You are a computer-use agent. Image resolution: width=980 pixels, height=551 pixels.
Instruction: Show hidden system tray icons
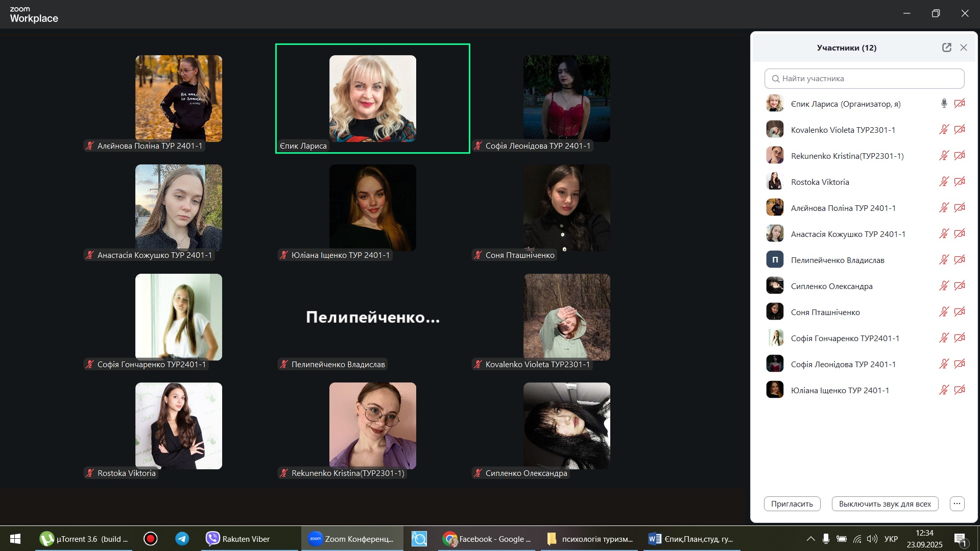tap(810, 539)
